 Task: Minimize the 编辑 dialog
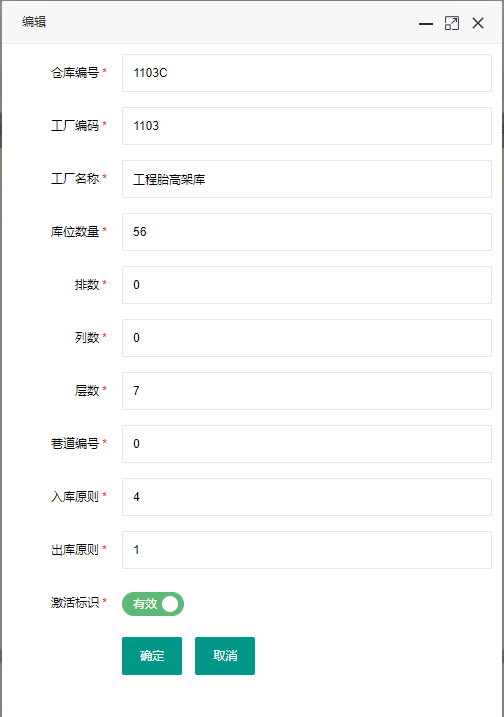(426, 23)
